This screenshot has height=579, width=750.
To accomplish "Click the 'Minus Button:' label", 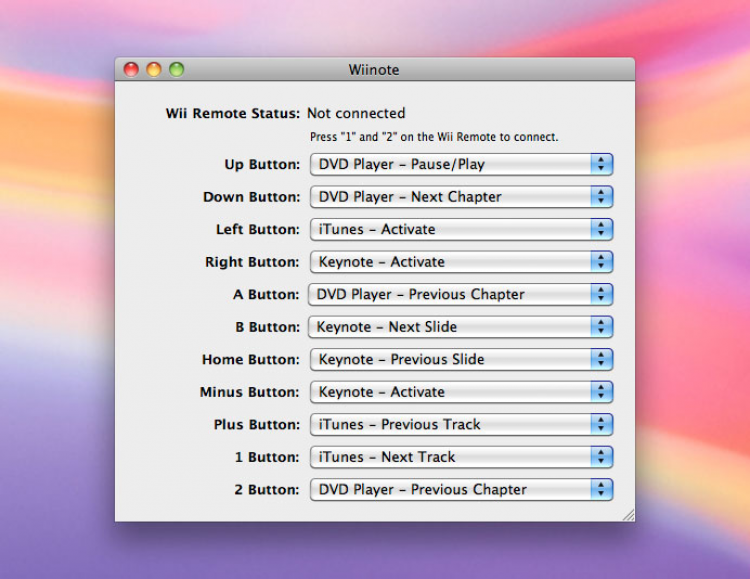I will 250,392.
